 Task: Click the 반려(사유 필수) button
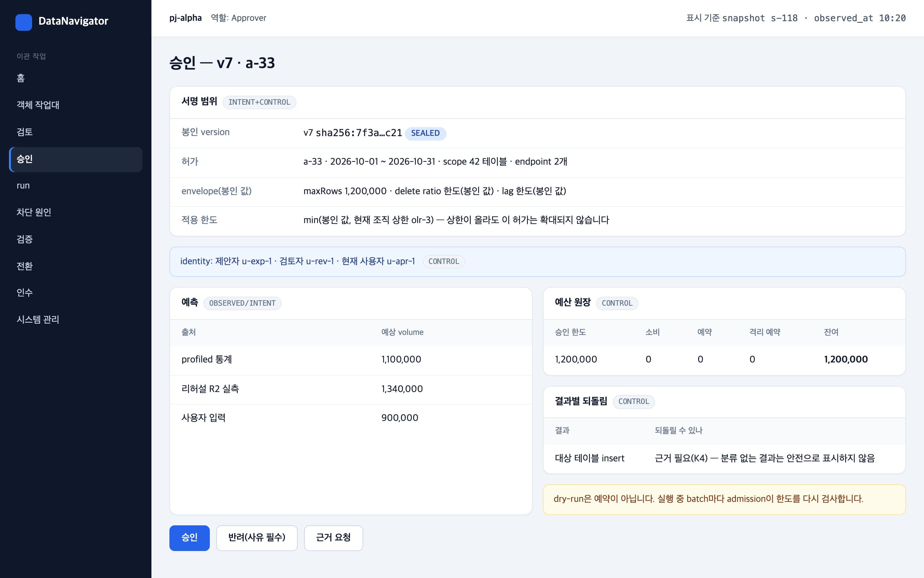pyautogui.click(x=257, y=538)
